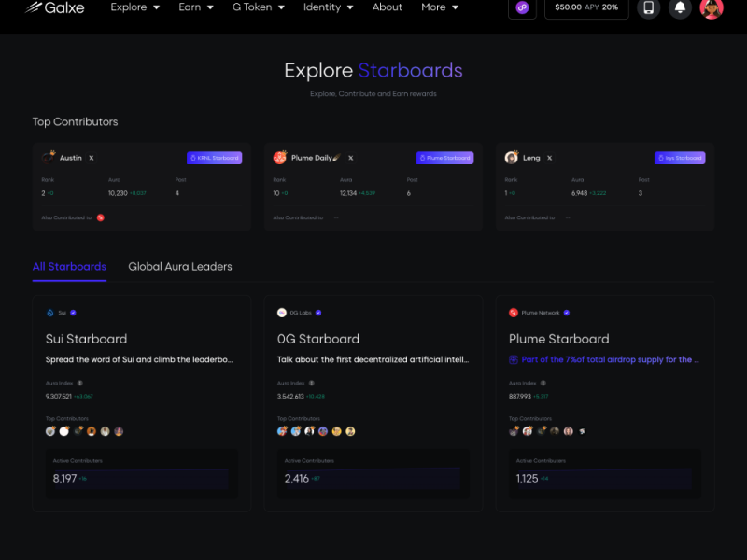
Task: Click the 9,307,521 Aura Index value
Action: 59,396
